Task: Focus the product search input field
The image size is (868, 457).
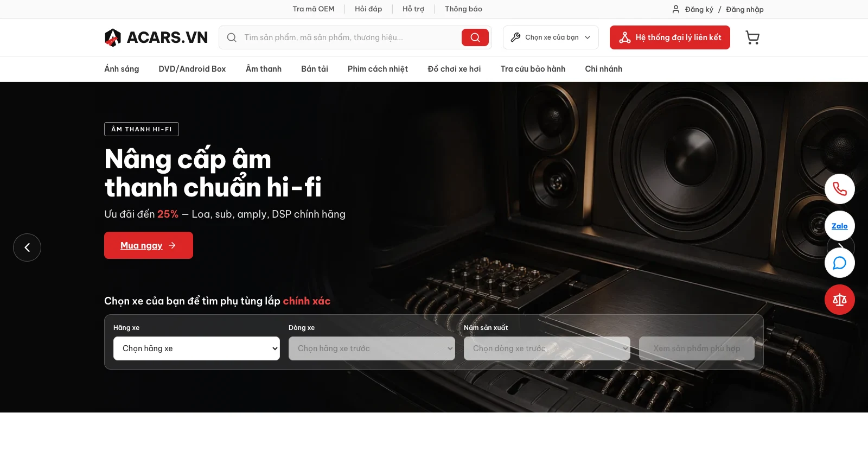Action: point(350,37)
